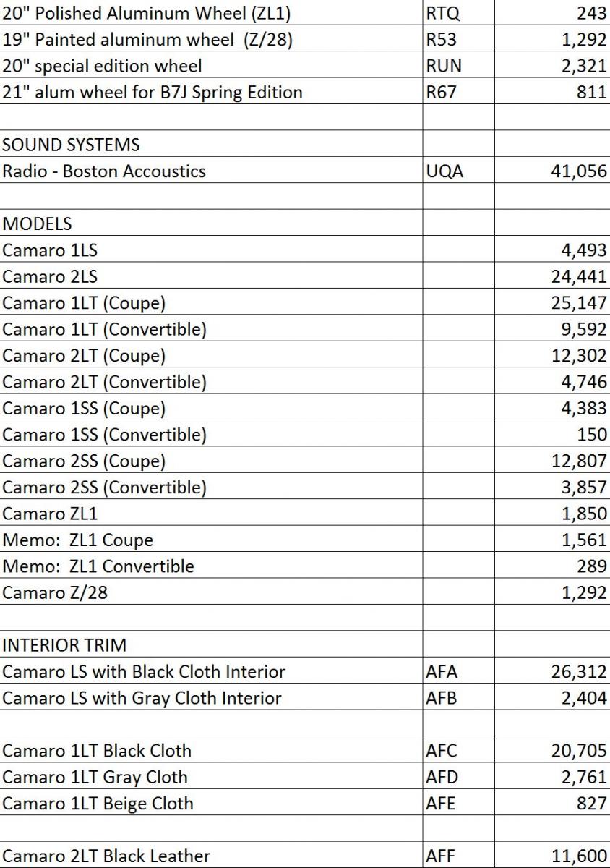Select the R67 Spring Edition wheel code
Viewport: 610px width, 868px height.
440,92
